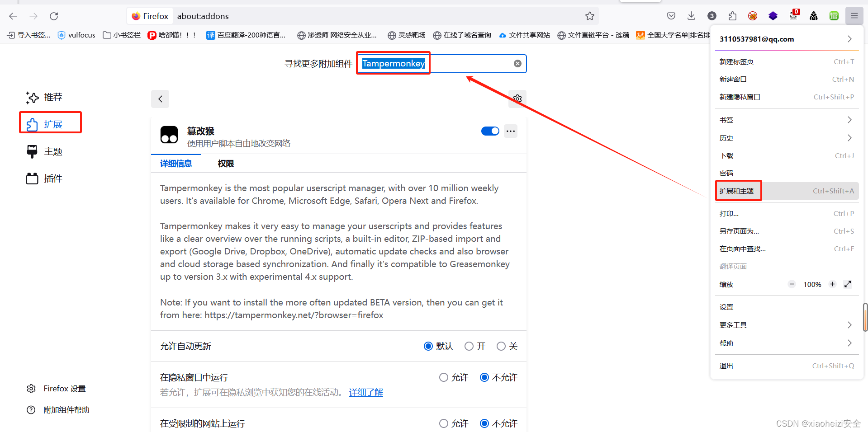868x432 pixels.
Task: Disallow running in private windows
Action: (484, 377)
